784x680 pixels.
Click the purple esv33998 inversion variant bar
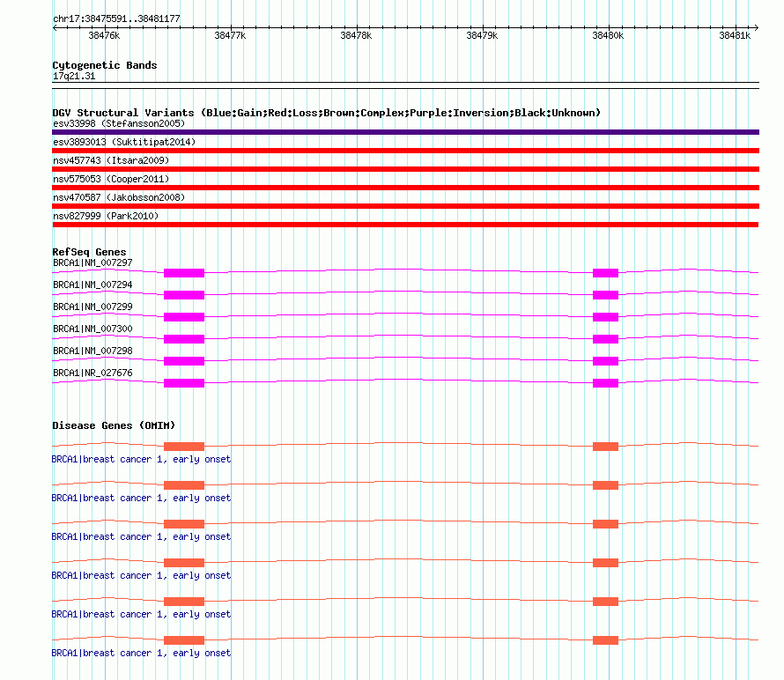coord(405,132)
